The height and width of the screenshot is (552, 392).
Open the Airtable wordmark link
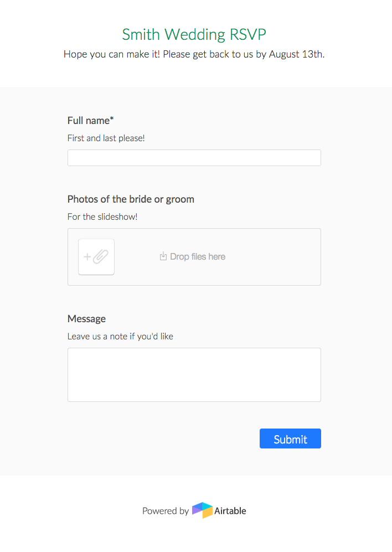point(230,511)
